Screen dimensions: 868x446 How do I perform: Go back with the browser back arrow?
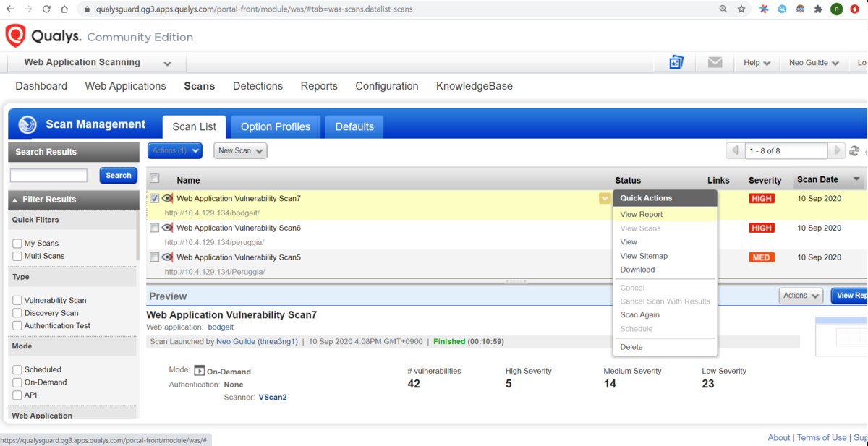(x=10, y=9)
